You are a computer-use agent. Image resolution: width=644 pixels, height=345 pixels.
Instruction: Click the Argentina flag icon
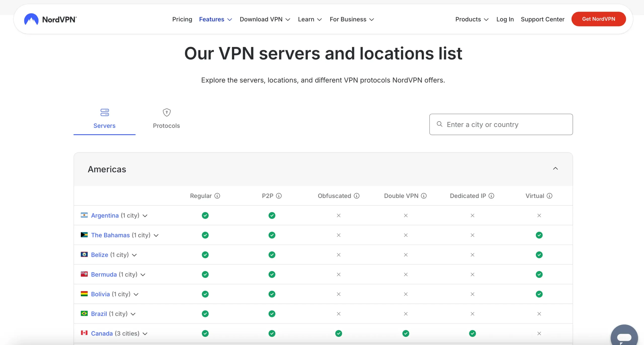point(84,215)
